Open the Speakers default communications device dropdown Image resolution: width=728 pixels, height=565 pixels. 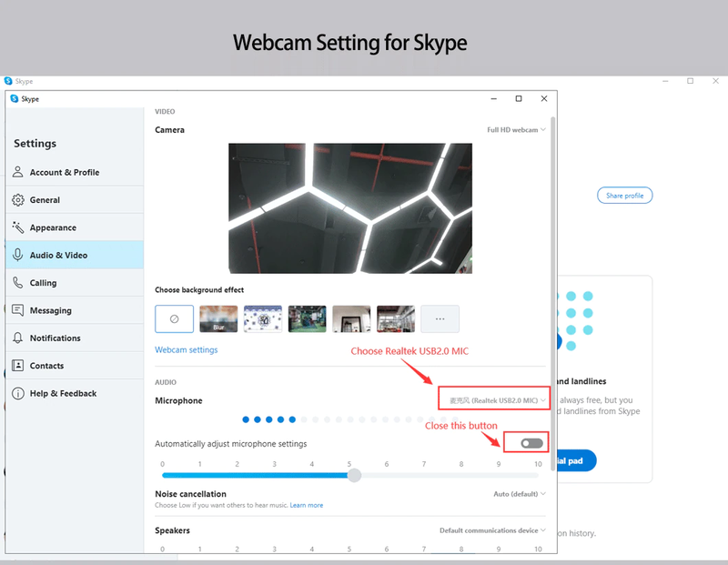(492, 530)
